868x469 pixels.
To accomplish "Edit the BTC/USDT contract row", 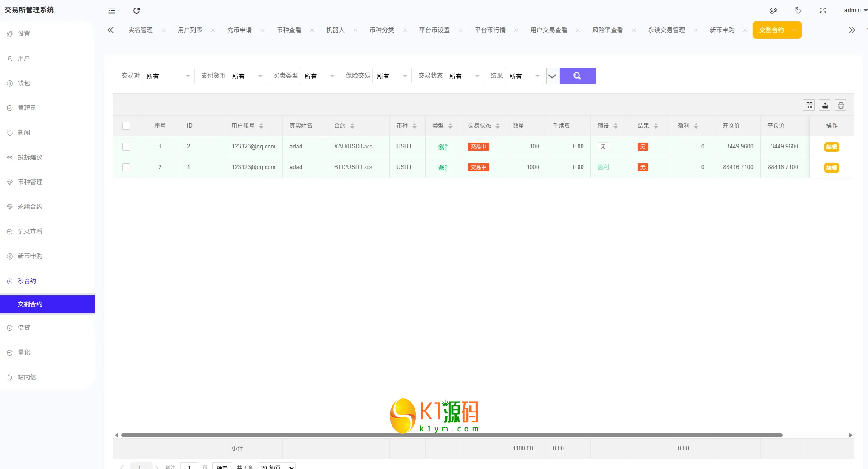I will point(831,167).
